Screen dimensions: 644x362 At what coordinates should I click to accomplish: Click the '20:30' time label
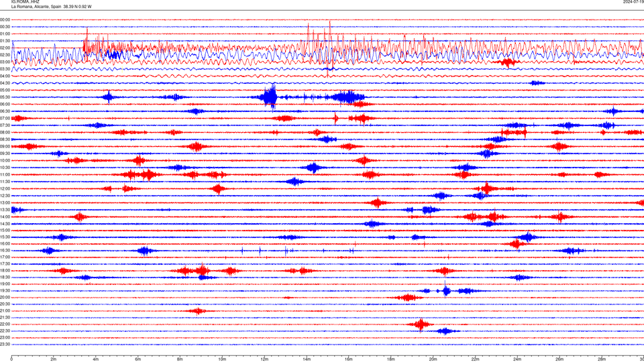pos(5,304)
